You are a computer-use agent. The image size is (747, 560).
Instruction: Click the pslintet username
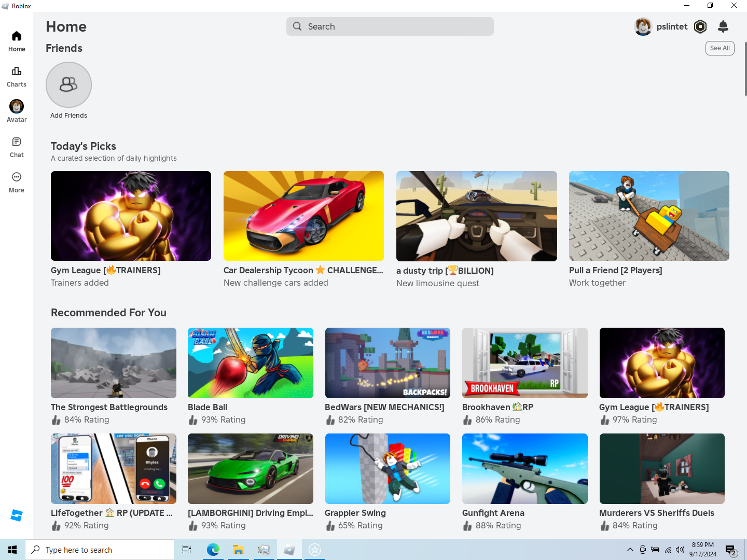[672, 26]
